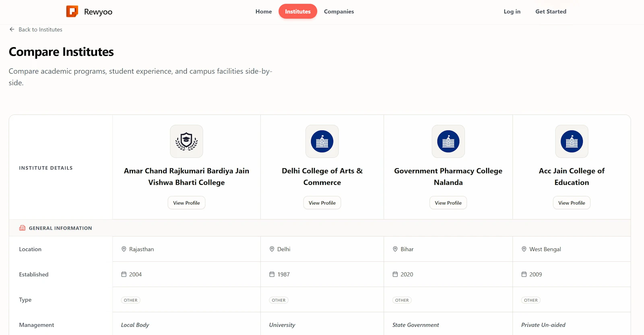Image resolution: width=644 pixels, height=335 pixels.
Task: Click the OTHER type badge in West Bengal column
Action: [531, 300]
